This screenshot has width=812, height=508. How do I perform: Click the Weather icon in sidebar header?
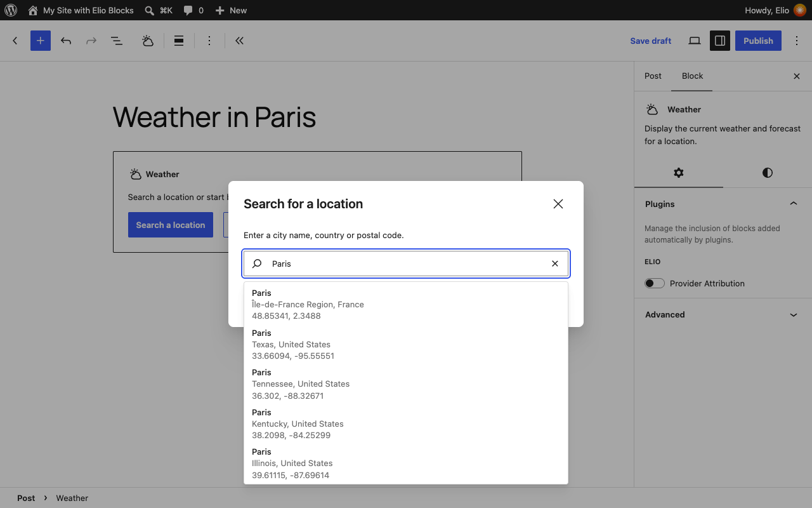click(x=652, y=109)
